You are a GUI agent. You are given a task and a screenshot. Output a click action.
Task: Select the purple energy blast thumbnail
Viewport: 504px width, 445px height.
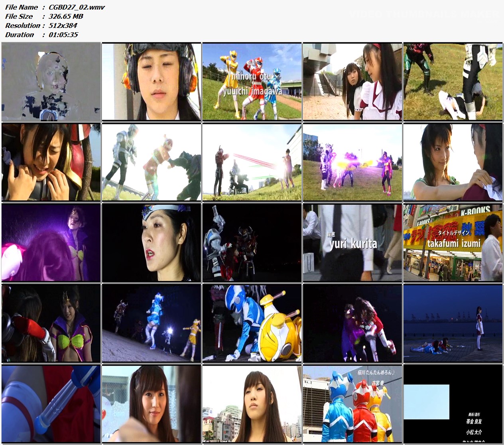click(x=352, y=162)
